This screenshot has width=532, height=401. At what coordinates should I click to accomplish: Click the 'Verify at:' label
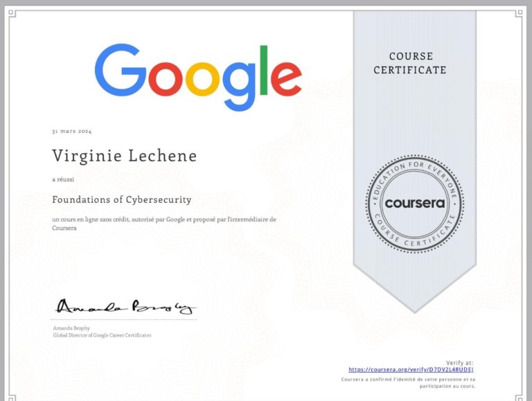460,363
